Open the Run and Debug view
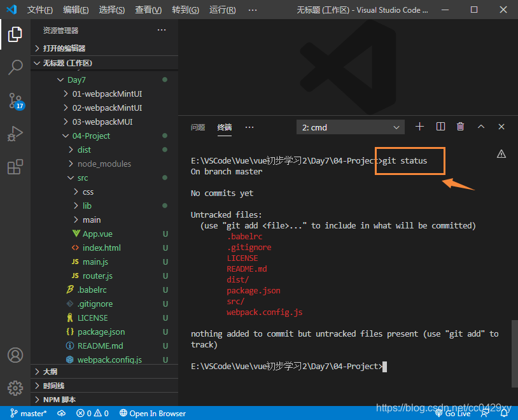The image size is (518, 420). [15, 134]
